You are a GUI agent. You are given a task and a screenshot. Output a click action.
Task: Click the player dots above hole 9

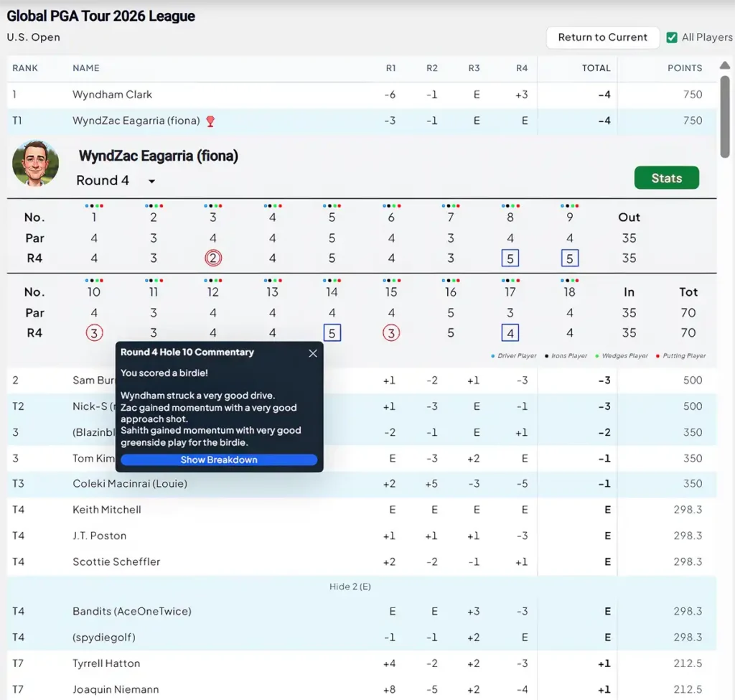click(569, 206)
